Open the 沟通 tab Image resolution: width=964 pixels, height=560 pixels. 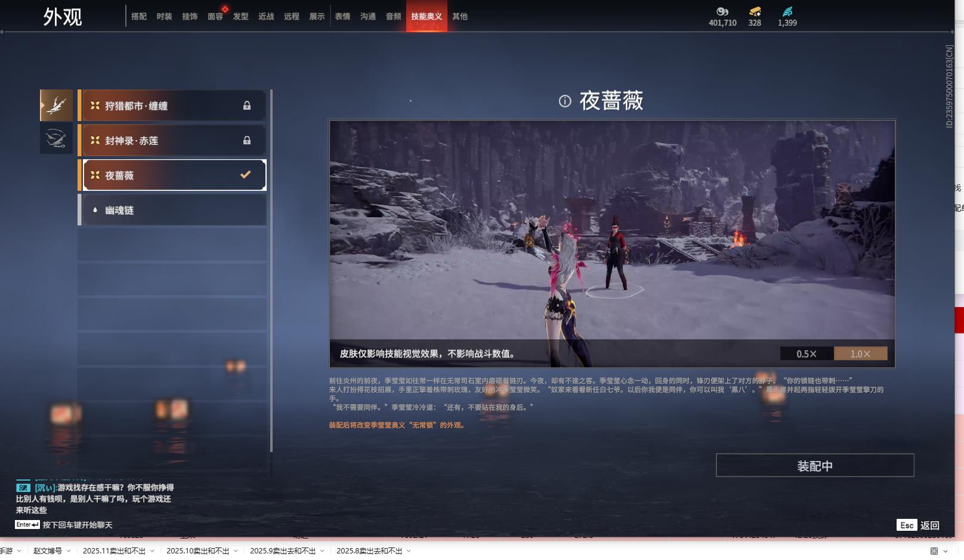point(368,17)
